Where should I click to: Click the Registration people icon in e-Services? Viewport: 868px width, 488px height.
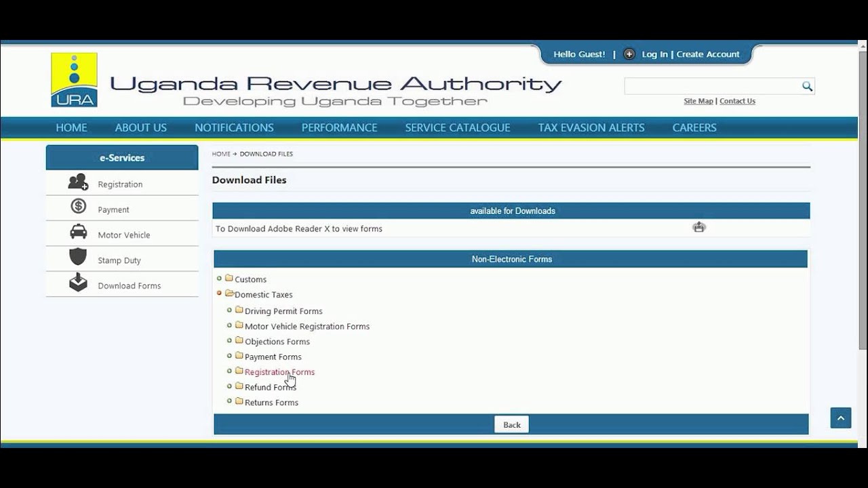click(x=78, y=182)
